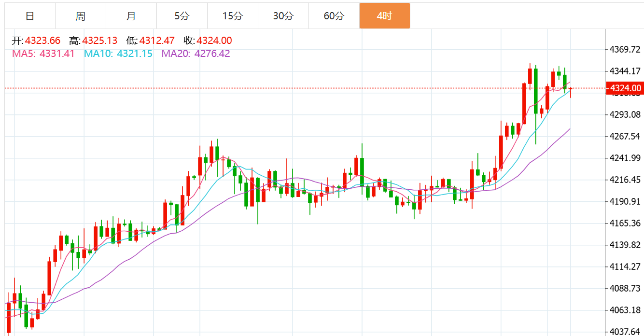The width and height of the screenshot is (644, 336).
Task: Click the 开 opening price value 4323.66
Action: (42, 41)
